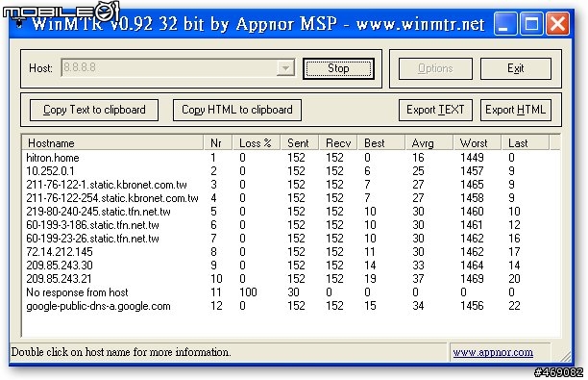Click the Last value 22 for google-public-dns

[x=514, y=306]
